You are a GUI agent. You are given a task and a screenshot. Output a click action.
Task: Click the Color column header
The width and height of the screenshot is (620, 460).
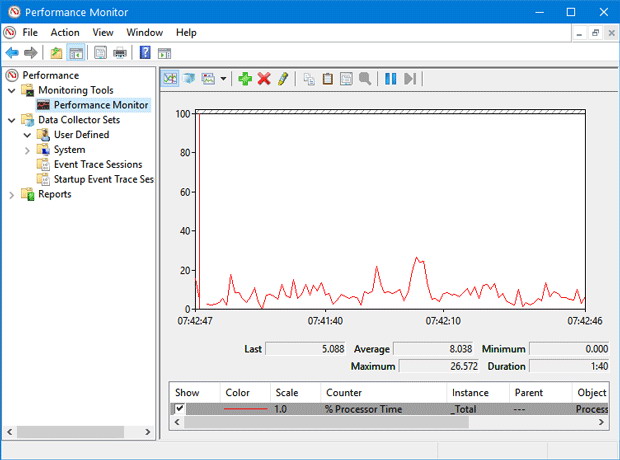[245, 392]
